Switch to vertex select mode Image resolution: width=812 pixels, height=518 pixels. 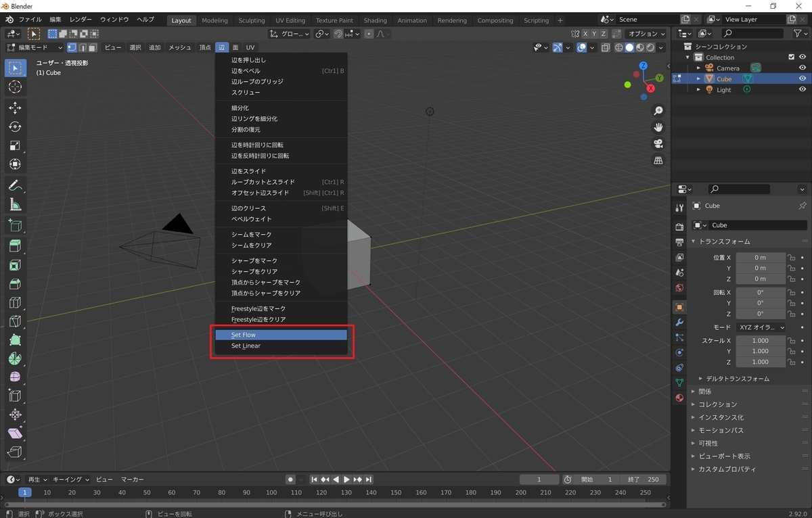72,47
